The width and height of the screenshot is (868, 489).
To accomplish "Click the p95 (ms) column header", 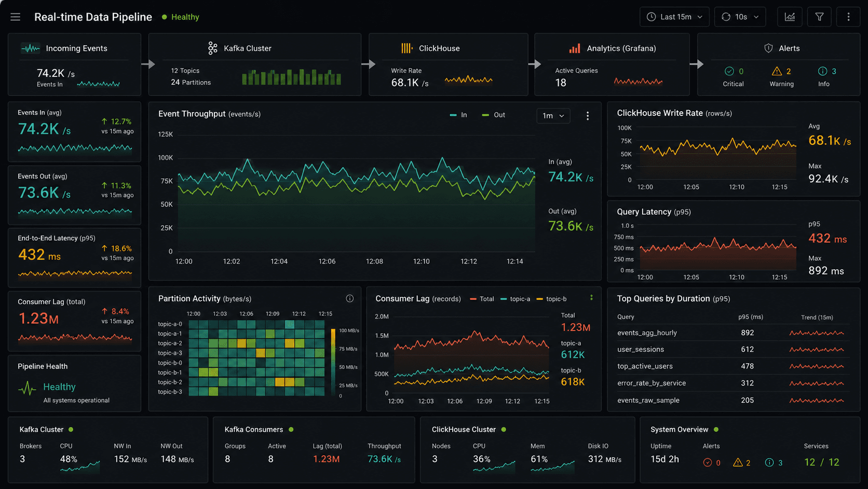I will coord(751,317).
